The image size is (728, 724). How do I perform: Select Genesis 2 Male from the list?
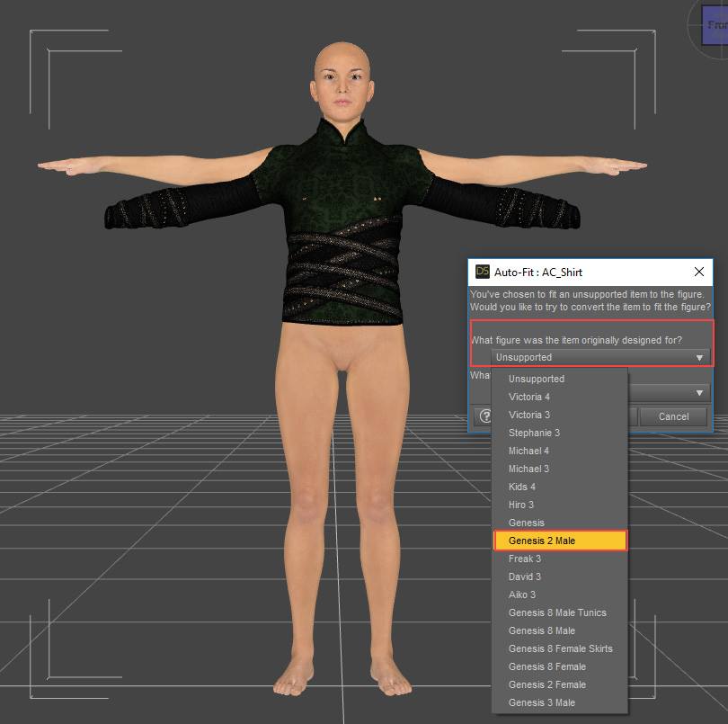(559, 541)
